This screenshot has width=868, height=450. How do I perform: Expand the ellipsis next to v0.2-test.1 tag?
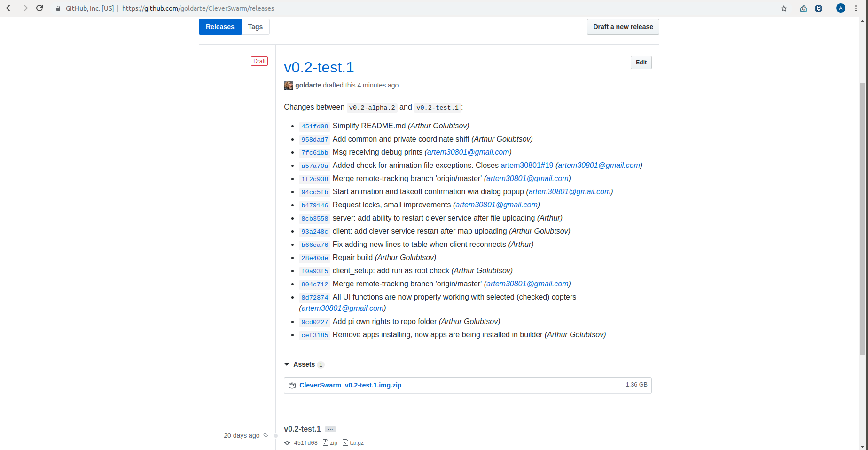(x=330, y=429)
